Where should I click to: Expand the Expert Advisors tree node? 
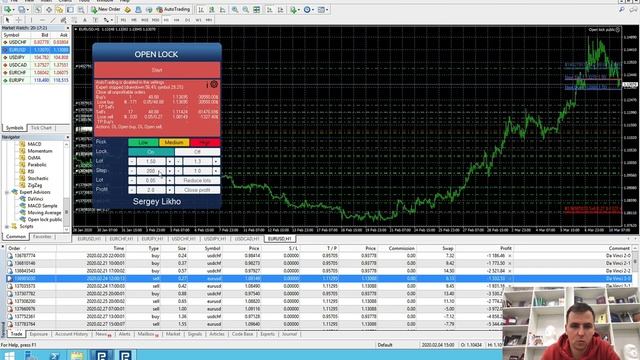pyautogui.click(x=7, y=192)
